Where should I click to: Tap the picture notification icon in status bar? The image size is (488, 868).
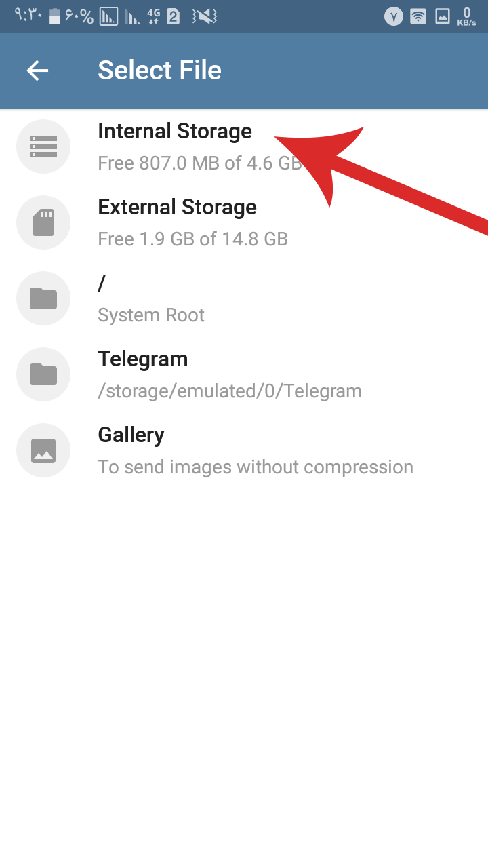click(443, 16)
